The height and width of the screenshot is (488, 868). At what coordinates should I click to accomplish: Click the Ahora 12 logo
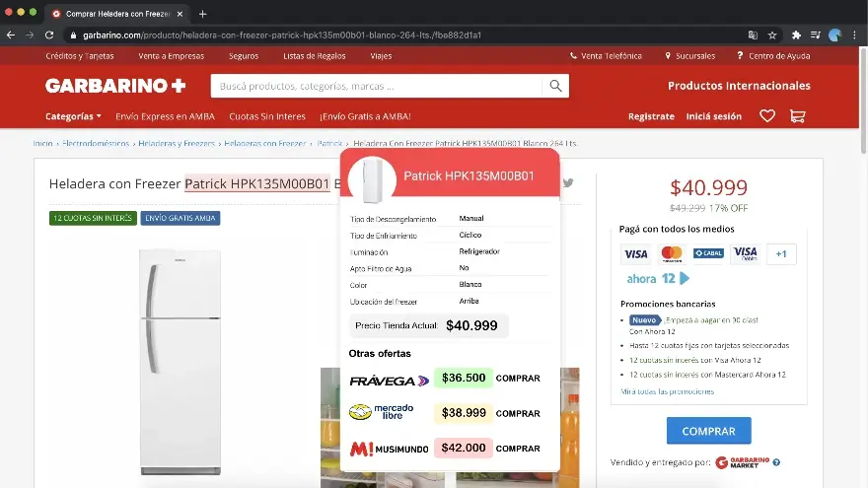[658, 279]
